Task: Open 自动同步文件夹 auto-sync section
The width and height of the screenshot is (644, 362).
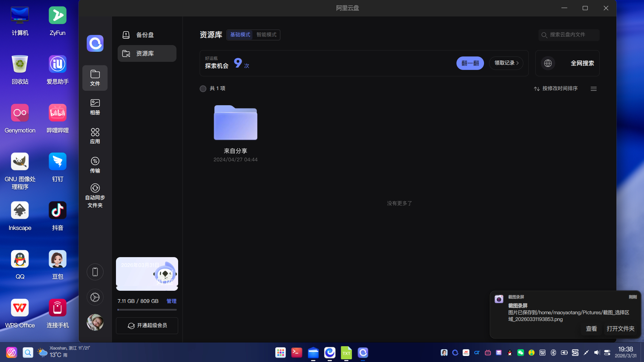Action: (95, 196)
